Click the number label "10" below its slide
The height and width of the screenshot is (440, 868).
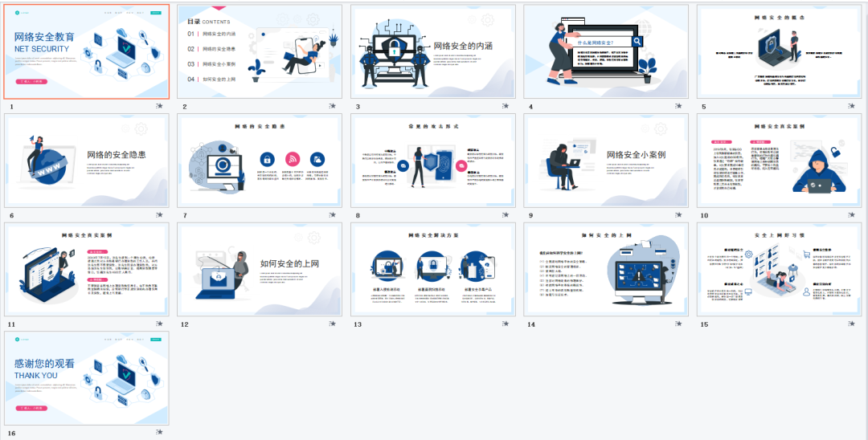(x=704, y=215)
